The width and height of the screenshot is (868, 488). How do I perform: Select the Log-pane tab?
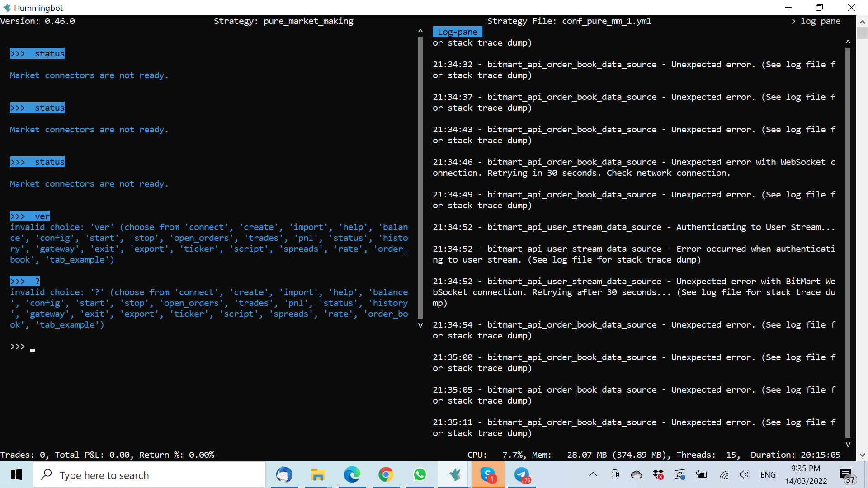pyautogui.click(x=458, y=32)
